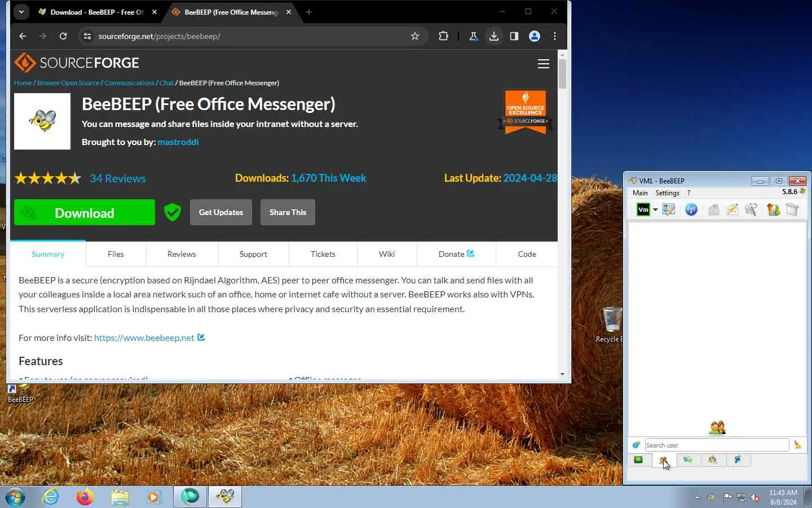Open the mastroddi author link

point(178,142)
